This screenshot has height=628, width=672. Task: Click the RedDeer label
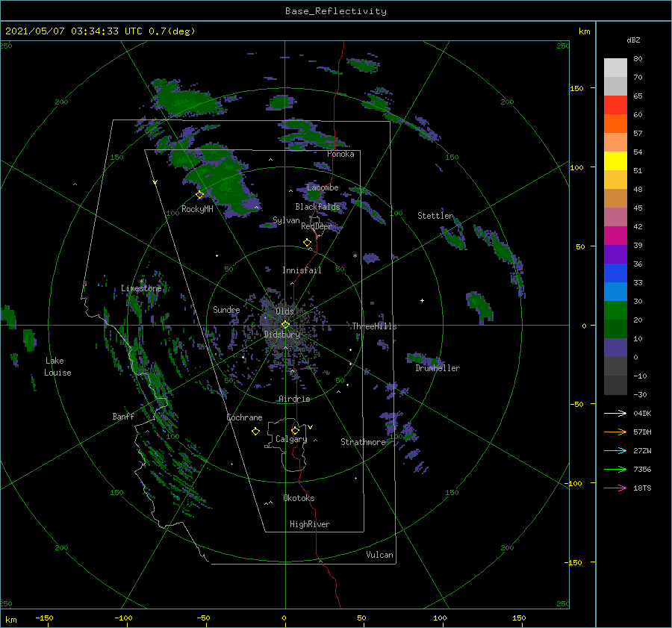317,226
